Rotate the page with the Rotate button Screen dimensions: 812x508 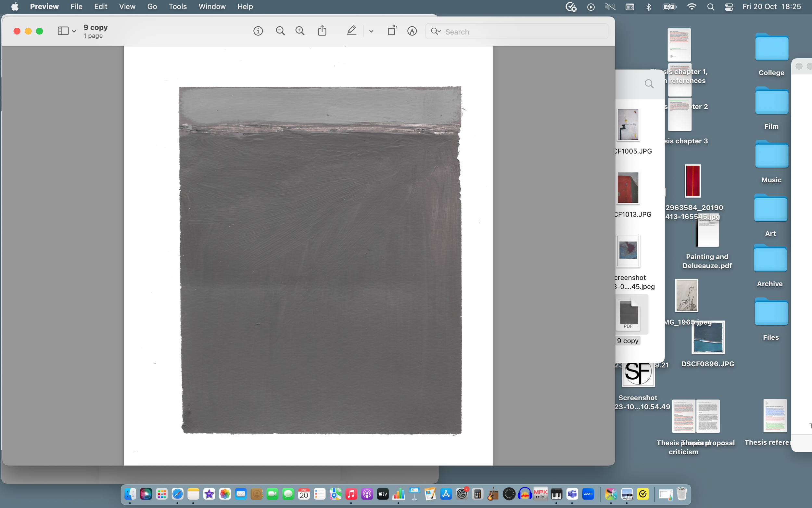392,31
